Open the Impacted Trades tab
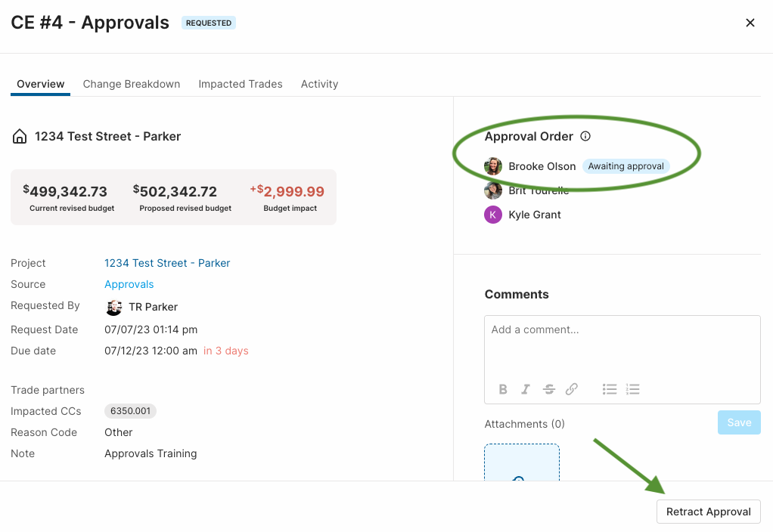Viewport: 773px width, 532px height. (x=241, y=84)
